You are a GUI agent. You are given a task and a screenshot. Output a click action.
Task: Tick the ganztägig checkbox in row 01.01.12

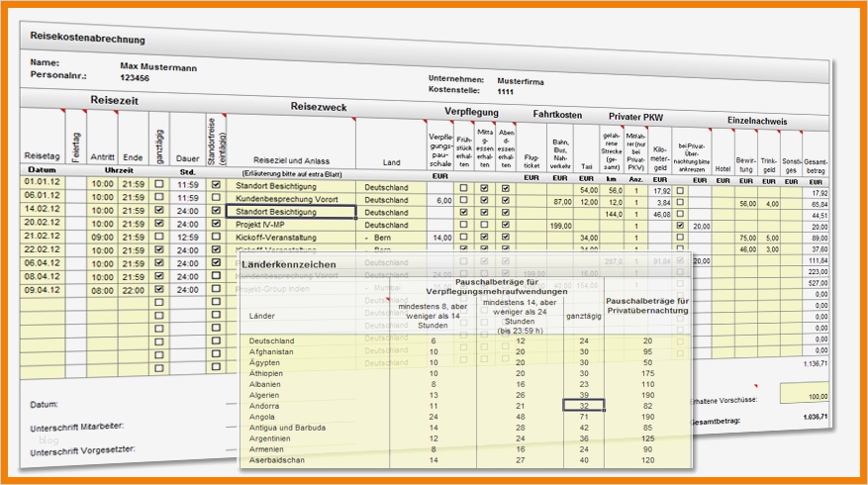click(x=159, y=184)
